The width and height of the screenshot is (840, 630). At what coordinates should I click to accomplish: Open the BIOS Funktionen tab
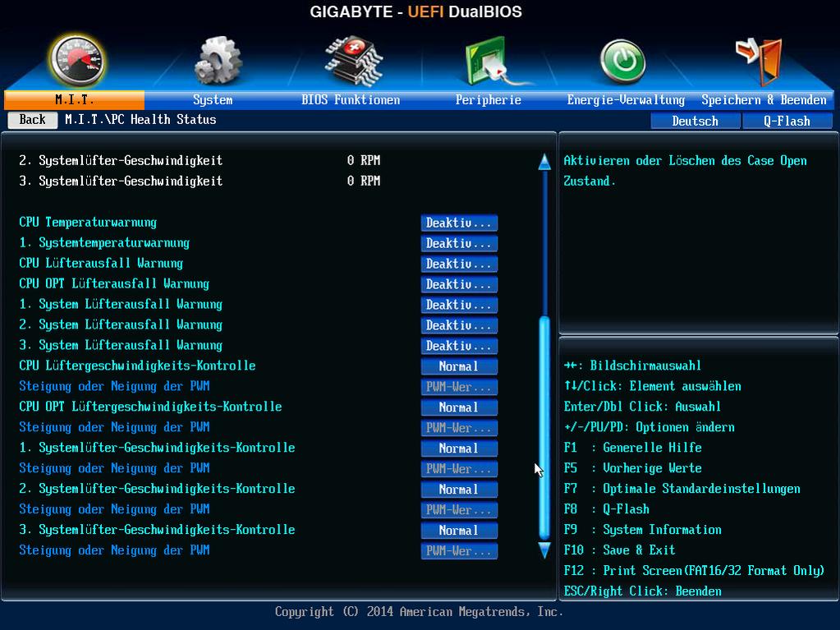pyautogui.click(x=351, y=100)
